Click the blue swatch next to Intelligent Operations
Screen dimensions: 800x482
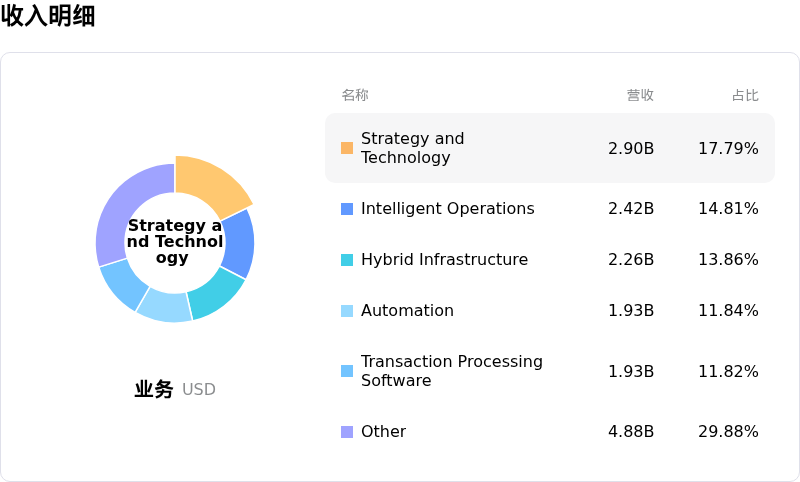347,209
